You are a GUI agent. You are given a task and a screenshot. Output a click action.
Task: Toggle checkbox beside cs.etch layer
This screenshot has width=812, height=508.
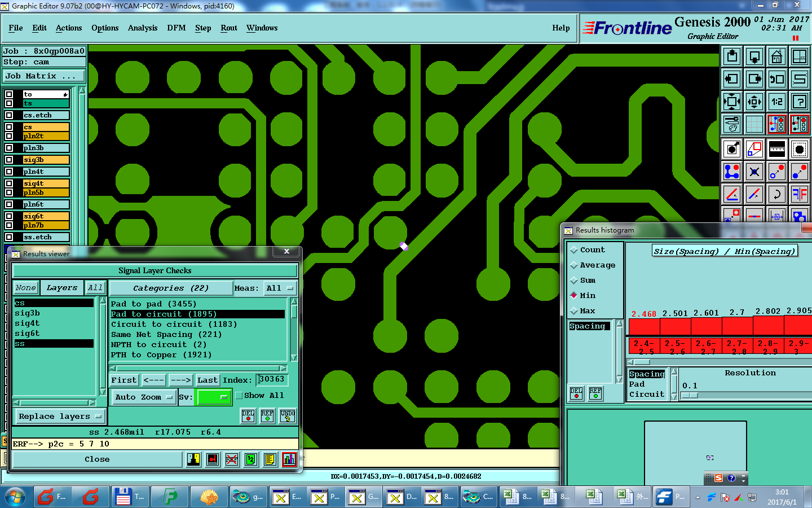9,115
